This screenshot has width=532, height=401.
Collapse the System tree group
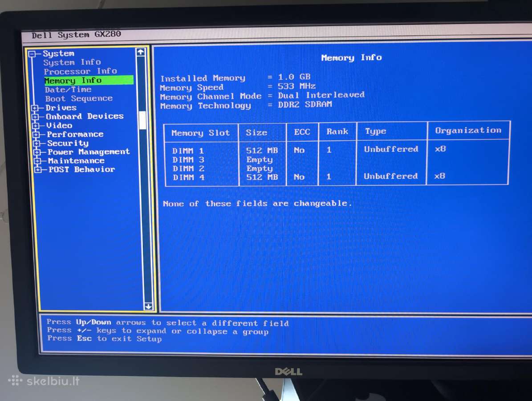coord(32,54)
